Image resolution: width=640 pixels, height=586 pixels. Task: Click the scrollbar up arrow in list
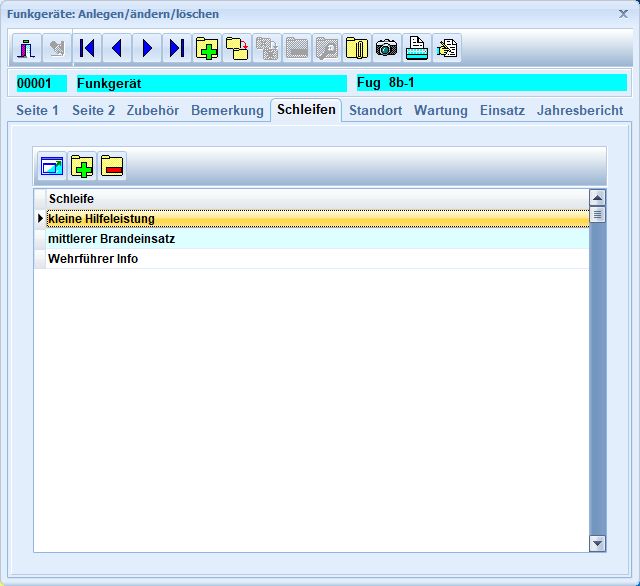pos(598,198)
